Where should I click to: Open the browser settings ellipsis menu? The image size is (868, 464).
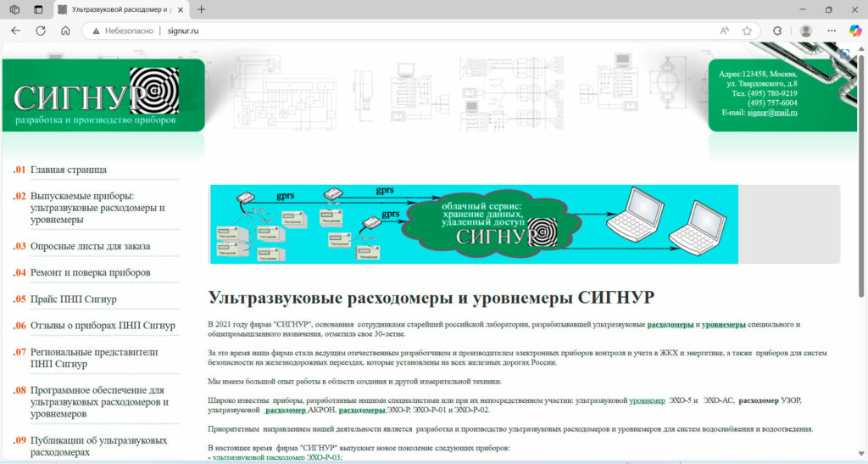[x=832, y=31]
